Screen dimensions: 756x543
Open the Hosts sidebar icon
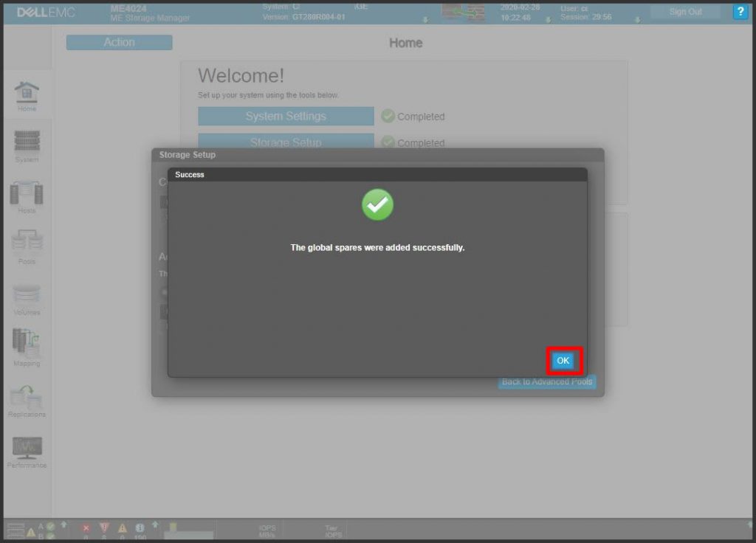[27, 197]
